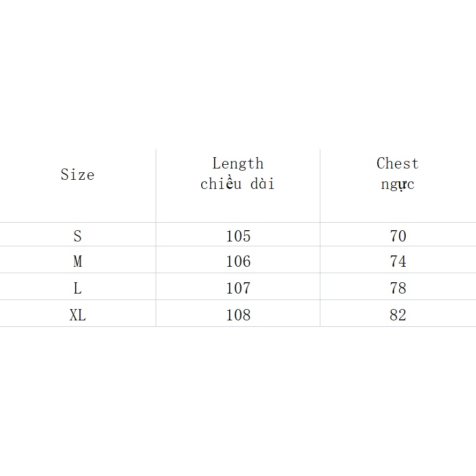Select the S size cell

point(77,236)
